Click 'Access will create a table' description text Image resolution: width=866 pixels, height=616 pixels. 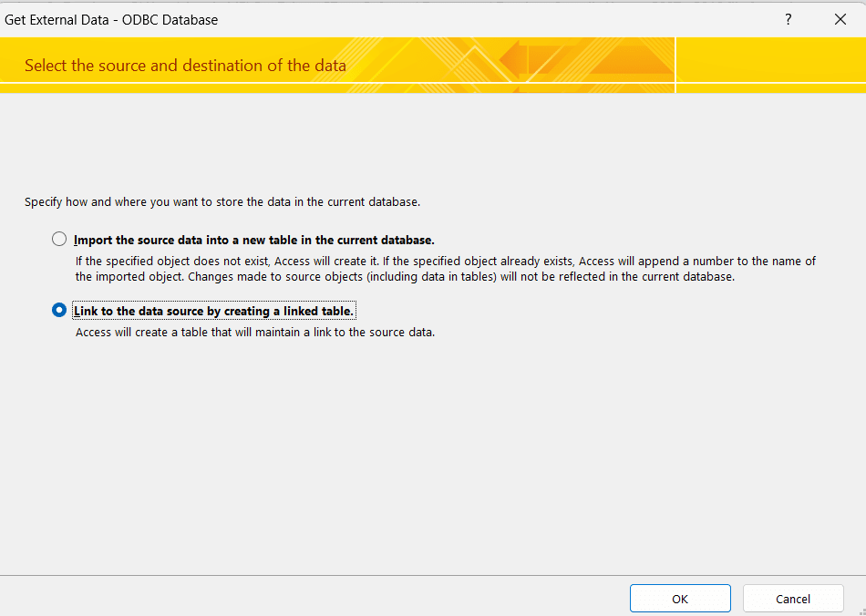tap(254, 333)
